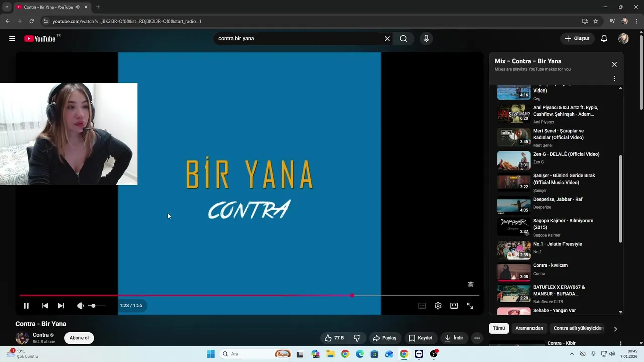Adjust the video volume slider
The image size is (644, 362).
pyautogui.click(x=97, y=306)
